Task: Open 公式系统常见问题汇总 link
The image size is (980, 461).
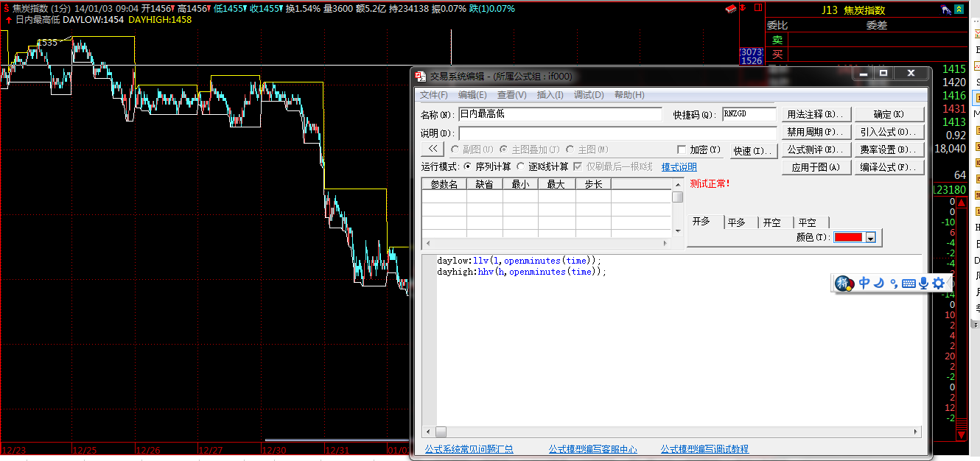Action: tap(469, 449)
